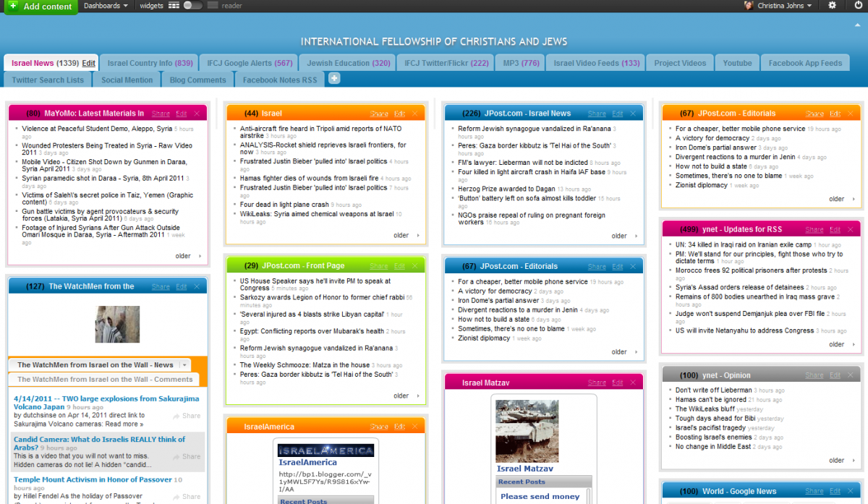Close the World Google News widget
Screen dimensions: 868x504
click(851, 492)
